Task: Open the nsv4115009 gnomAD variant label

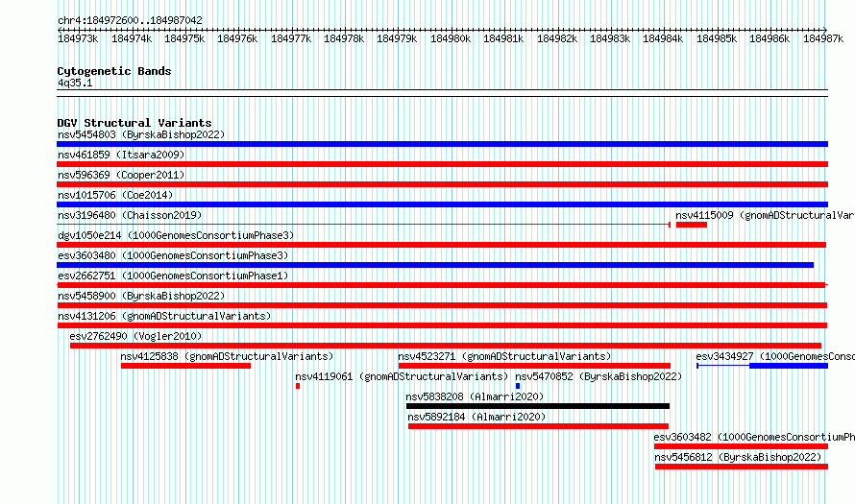Action: click(765, 215)
